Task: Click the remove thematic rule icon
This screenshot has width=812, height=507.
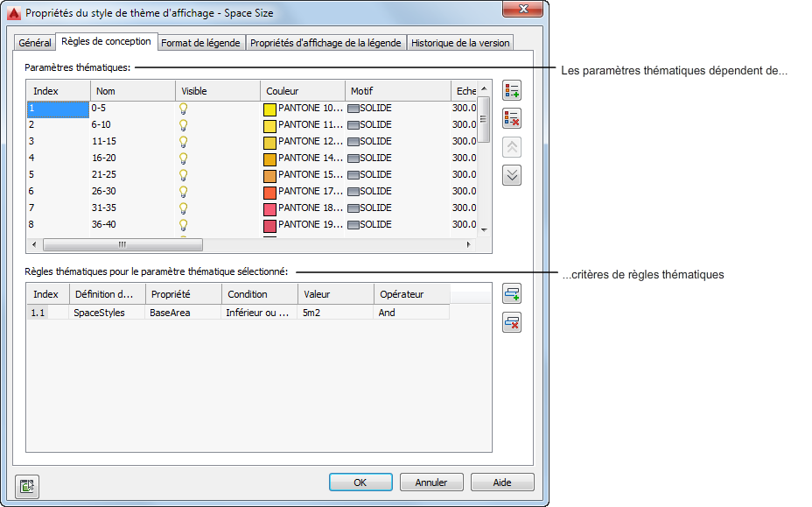Action: tap(512, 322)
